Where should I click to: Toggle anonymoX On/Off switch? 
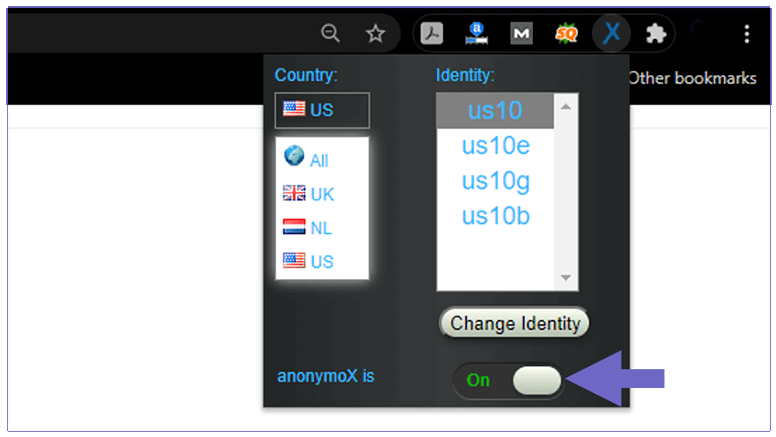509,380
